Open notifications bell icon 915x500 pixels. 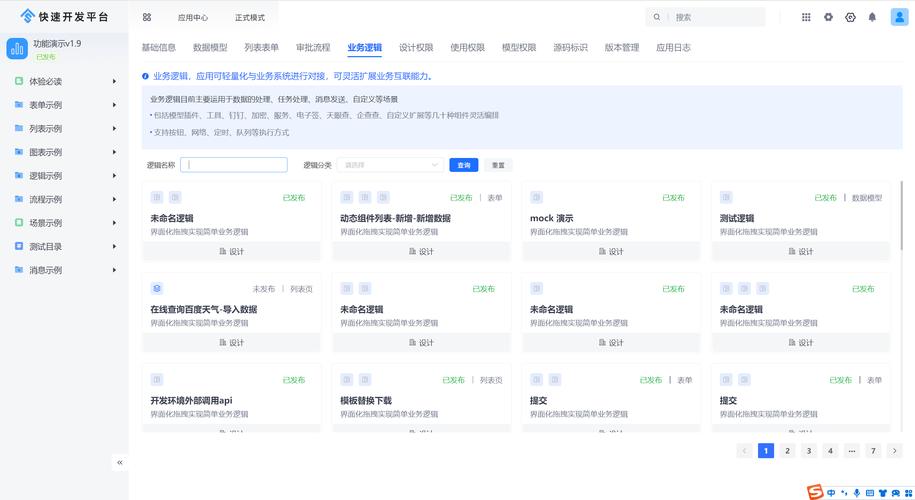(x=872, y=18)
